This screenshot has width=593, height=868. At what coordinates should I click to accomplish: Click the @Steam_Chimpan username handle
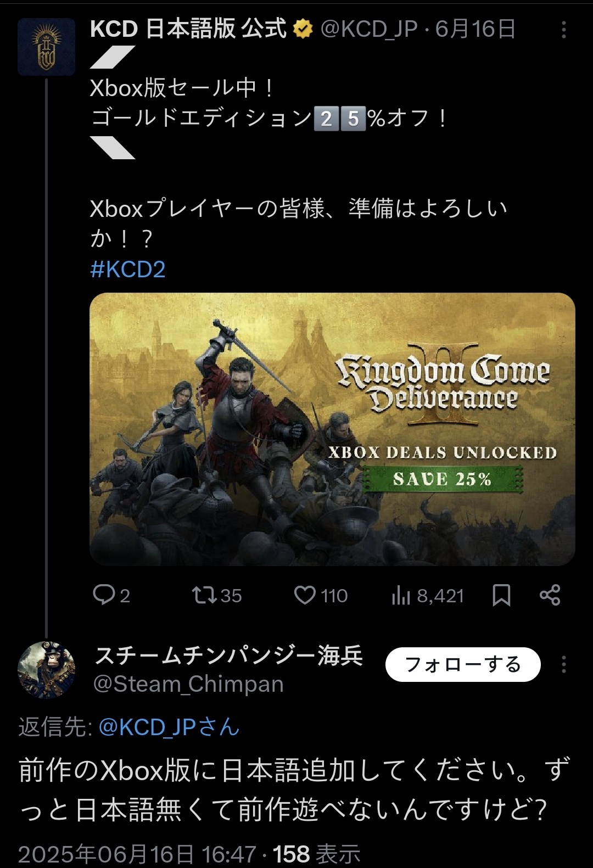(x=188, y=684)
